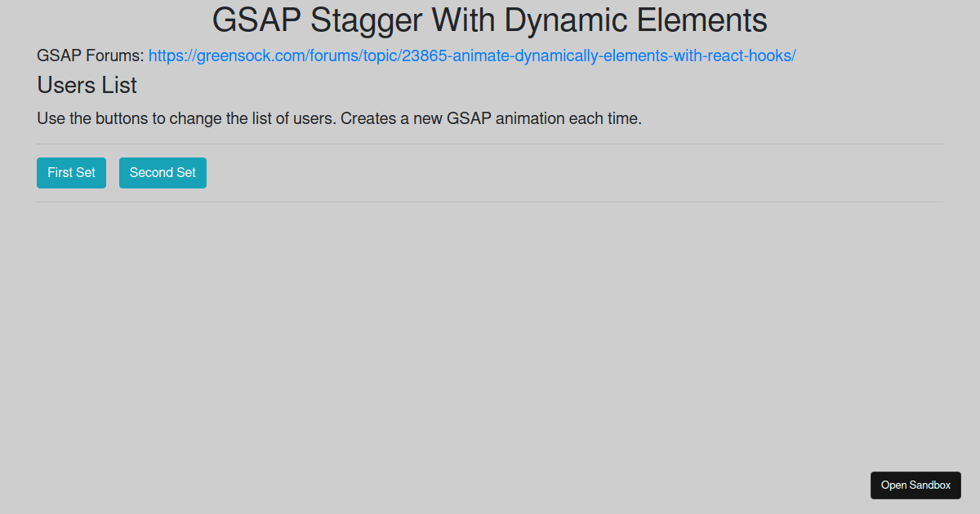Open the GSAP forums greensock.com link
The width and height of the screenshot is (980, 514).
[472, 56]
